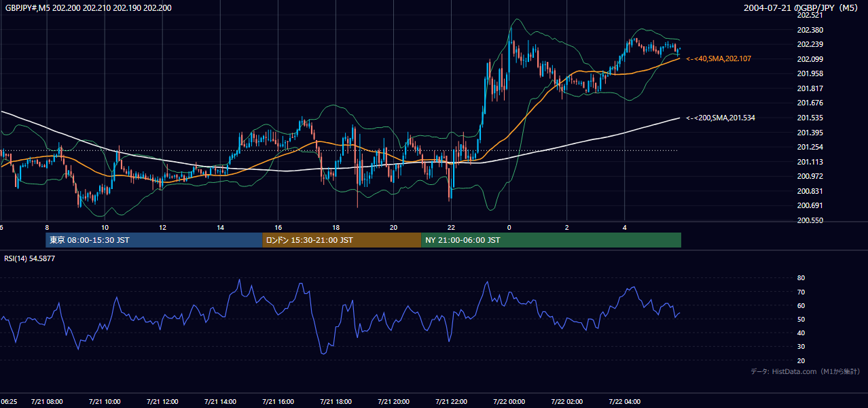Click price axis value 200.972
The height and width of the screenshot is (408, 868).
pos(810,176)
